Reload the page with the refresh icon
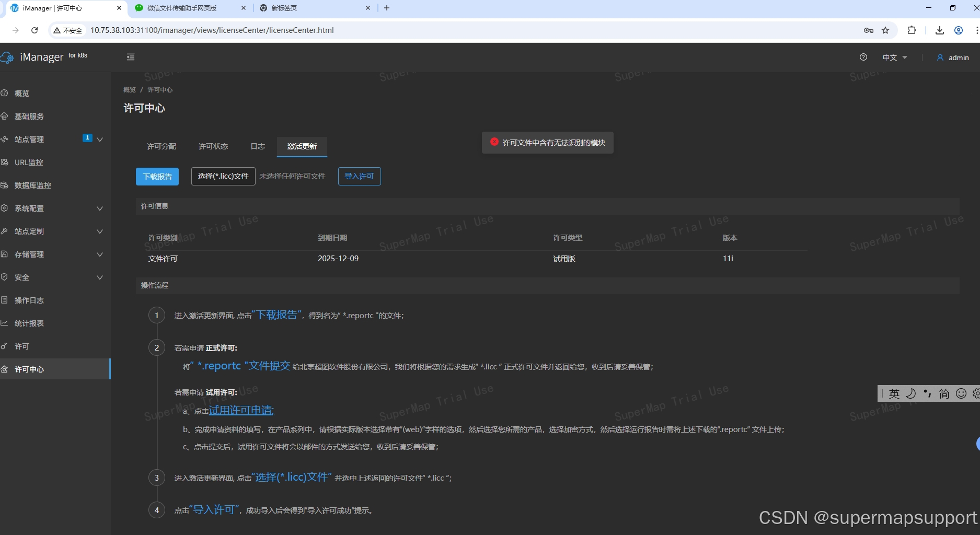The image size is (980, 535). point(34,30)
